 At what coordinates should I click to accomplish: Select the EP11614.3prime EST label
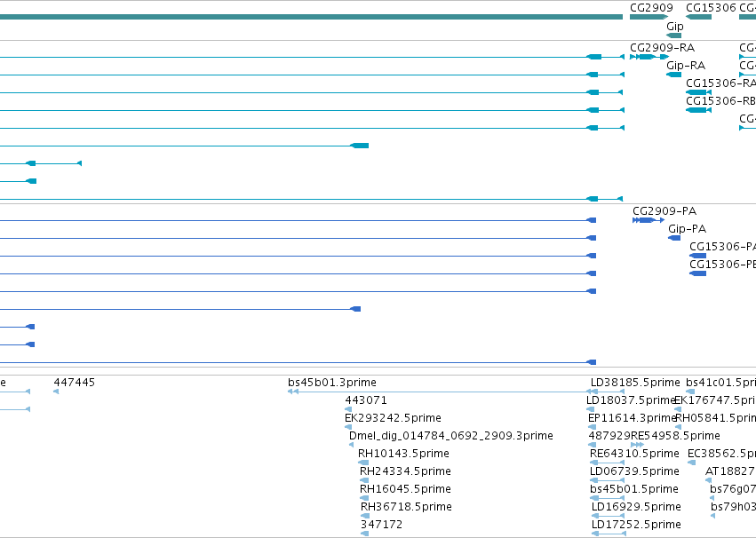click(x=633, y=418)
